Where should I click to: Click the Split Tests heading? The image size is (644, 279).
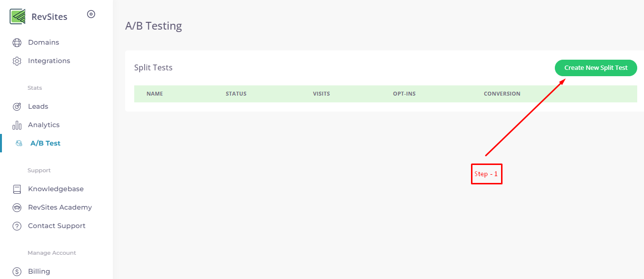(153, 68)
